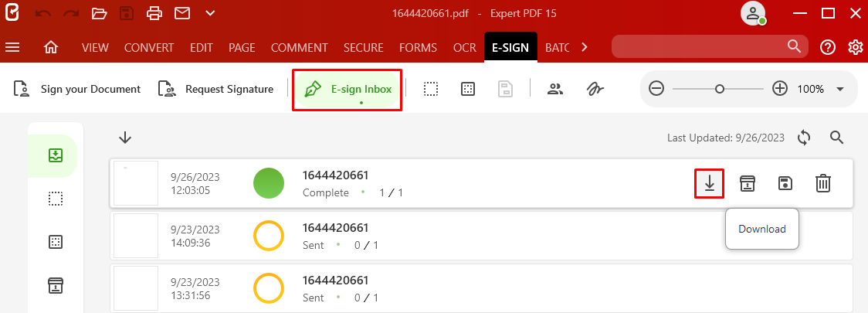Open the contacts people icon in the toolbar
Viewport: 868px width, 313px height.
[x=554, y=89]
